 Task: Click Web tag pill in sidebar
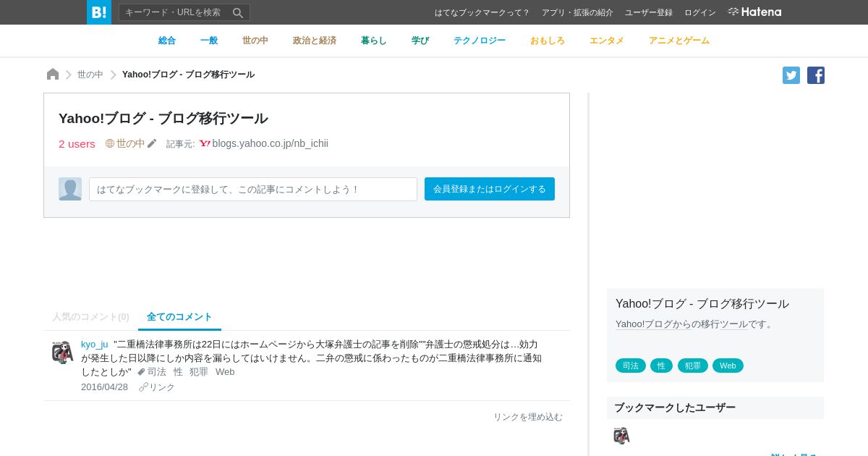[728, 366]
